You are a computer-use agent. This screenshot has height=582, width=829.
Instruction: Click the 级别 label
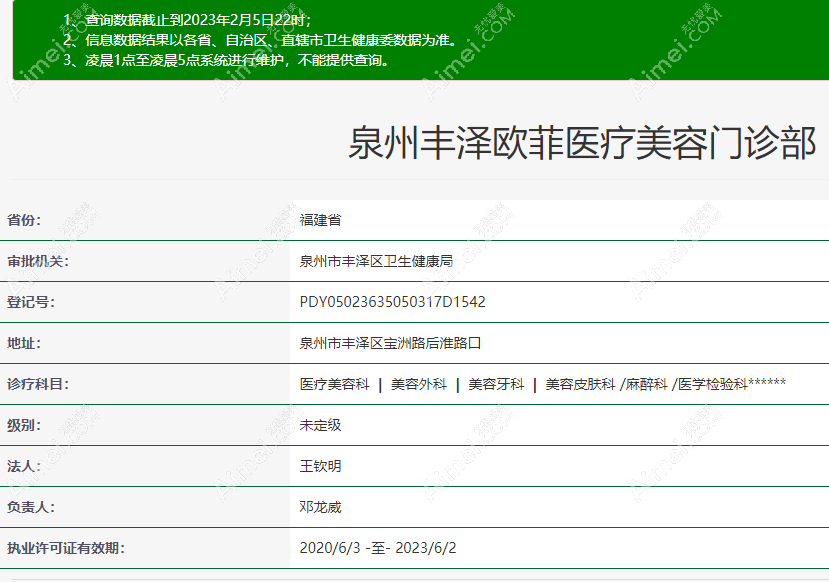point(24,425)
